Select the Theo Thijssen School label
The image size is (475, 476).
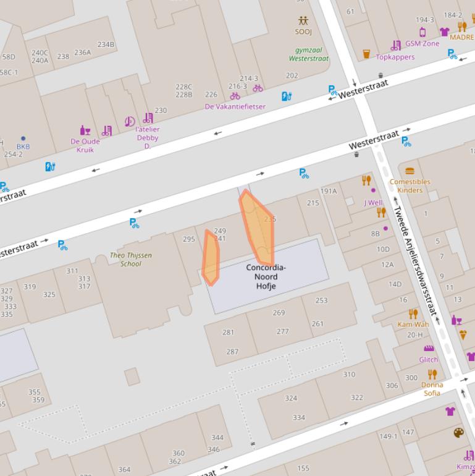coord(130,259)
